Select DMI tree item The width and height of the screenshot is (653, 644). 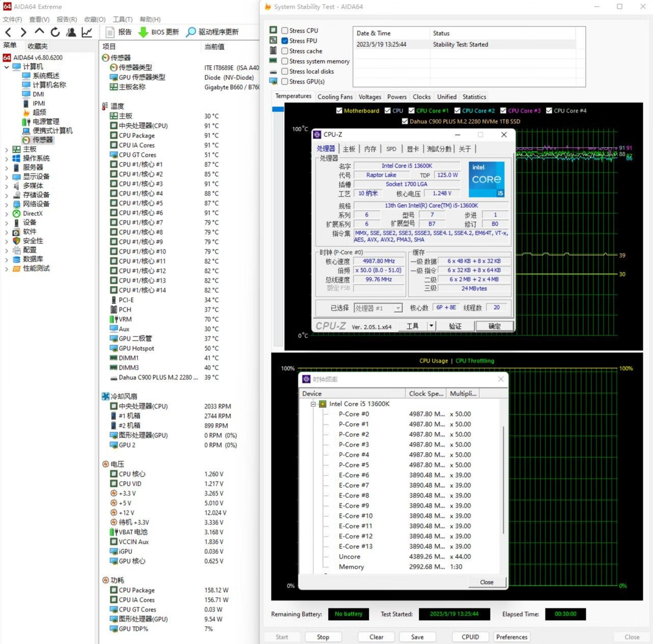point(38,94)
